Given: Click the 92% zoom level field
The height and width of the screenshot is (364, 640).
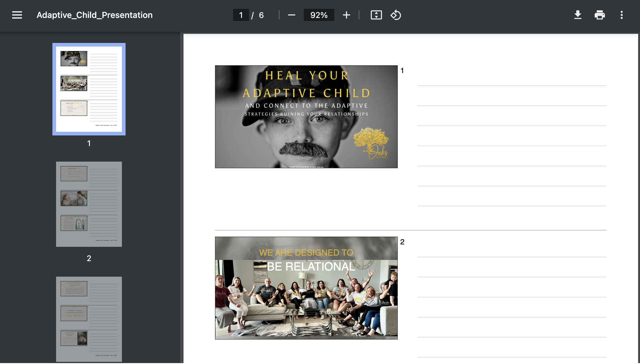Looking at the screenshot, I should click(x=319, y=15).
